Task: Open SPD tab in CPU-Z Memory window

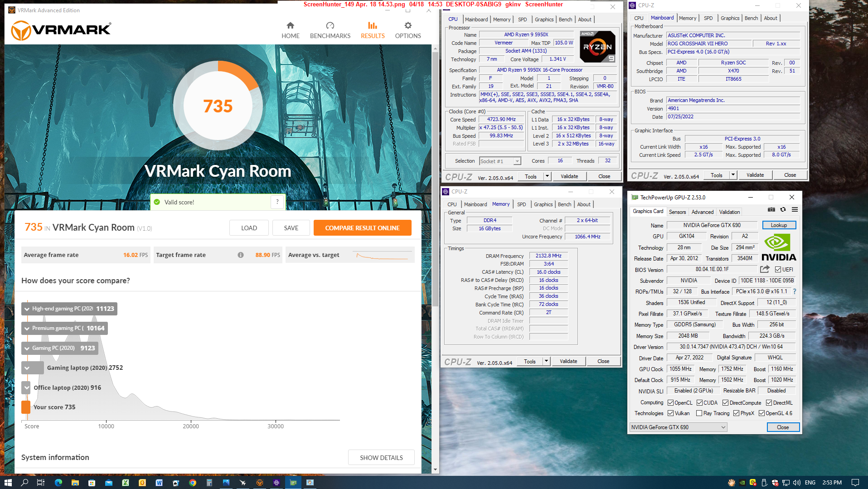Action: tap(522, 204)
